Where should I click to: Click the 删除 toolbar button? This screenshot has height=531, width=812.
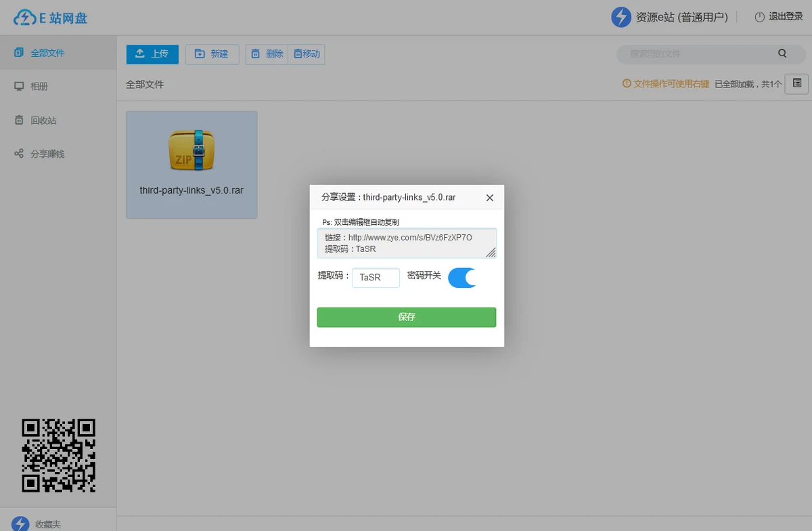click(x=267, y=54)
